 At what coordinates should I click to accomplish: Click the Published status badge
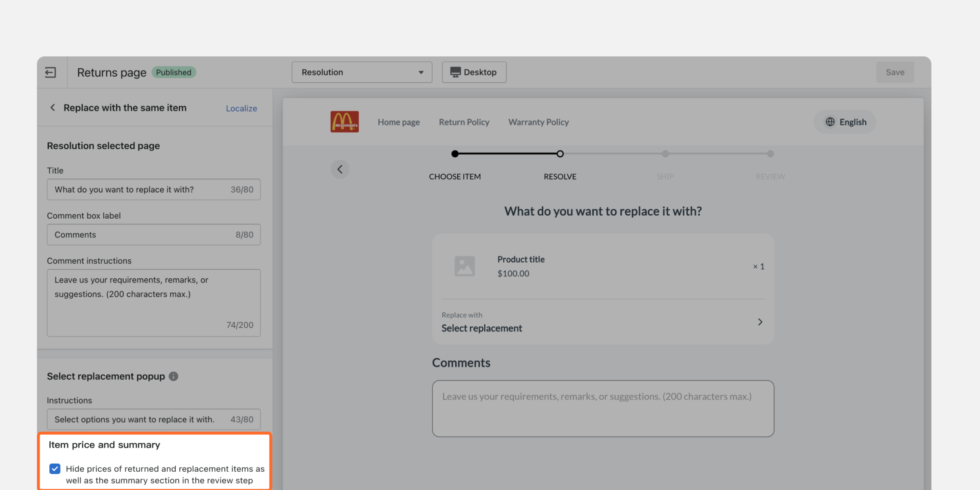[x=173, y=72]
